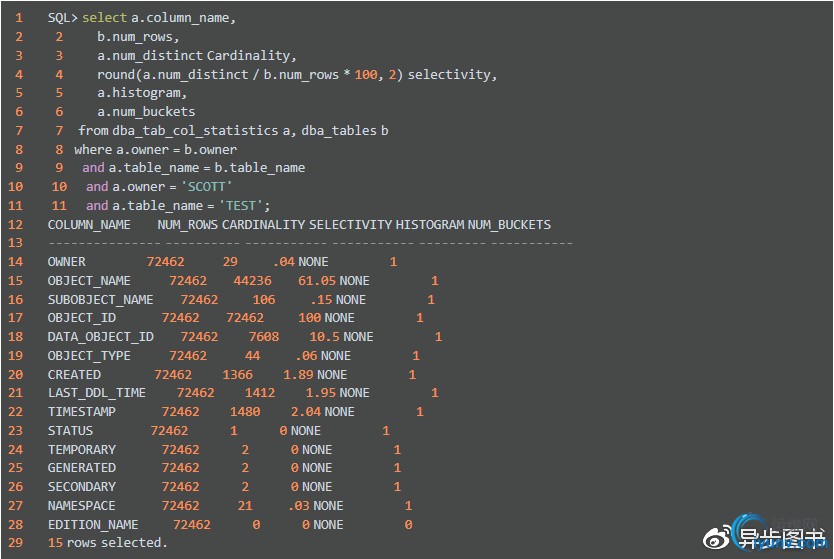This screenshot has height=559, width=834.
Task: Click the Weibo logo watermark icon
Action: [x=718, y=537]
